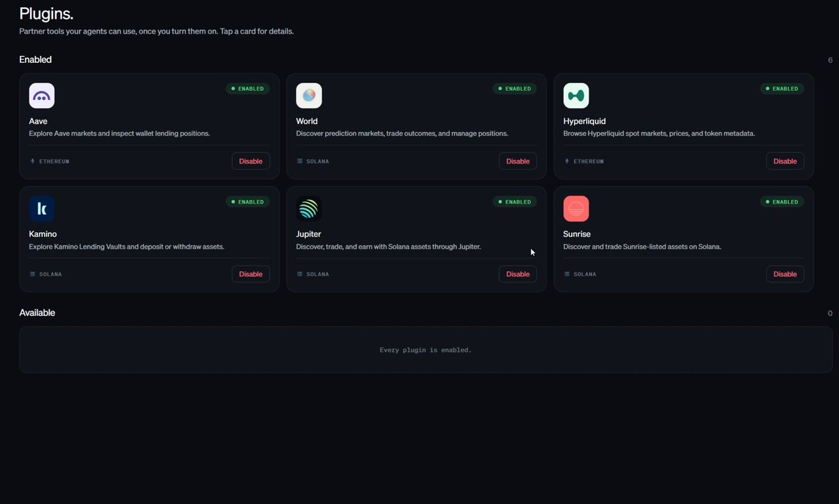Click the World plugin logo icon
Viewport: 839px width, 504px height.
[x=309, y=96]
